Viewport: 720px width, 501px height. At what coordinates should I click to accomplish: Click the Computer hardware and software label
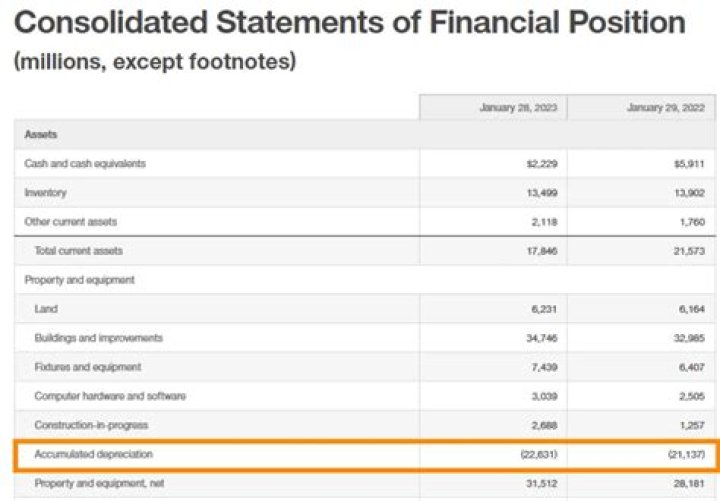(x=110, y=396)
